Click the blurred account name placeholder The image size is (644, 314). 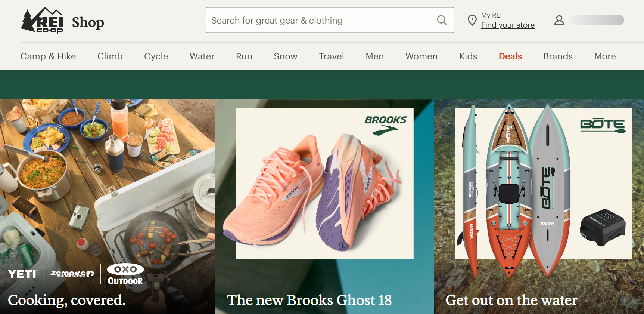tap(596, 20)
